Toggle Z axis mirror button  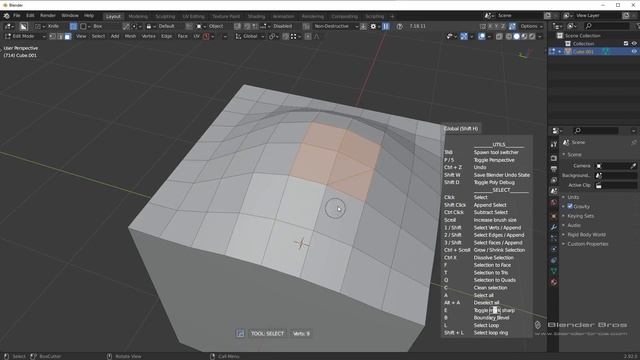(x=503, y=26)
